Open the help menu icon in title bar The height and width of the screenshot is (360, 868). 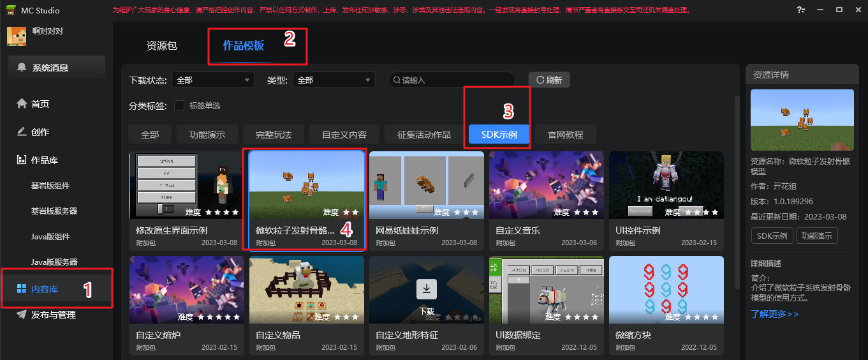point(801,10)
